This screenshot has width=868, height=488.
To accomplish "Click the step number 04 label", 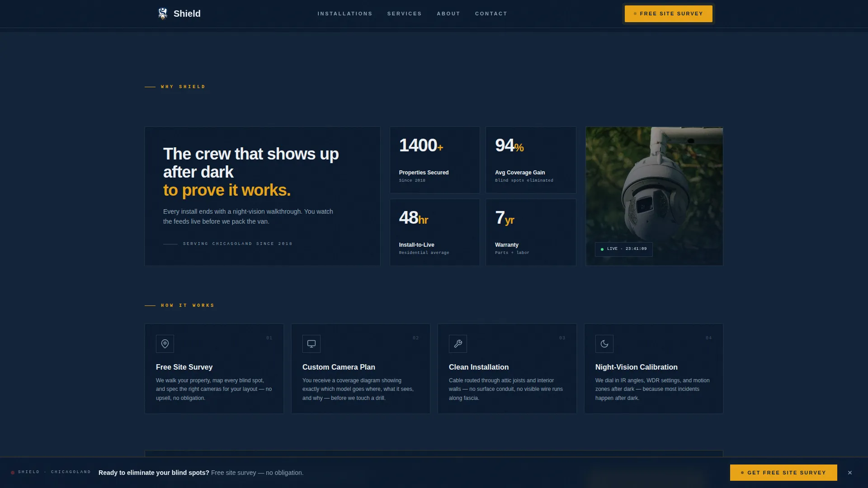I will pos(709,338).
